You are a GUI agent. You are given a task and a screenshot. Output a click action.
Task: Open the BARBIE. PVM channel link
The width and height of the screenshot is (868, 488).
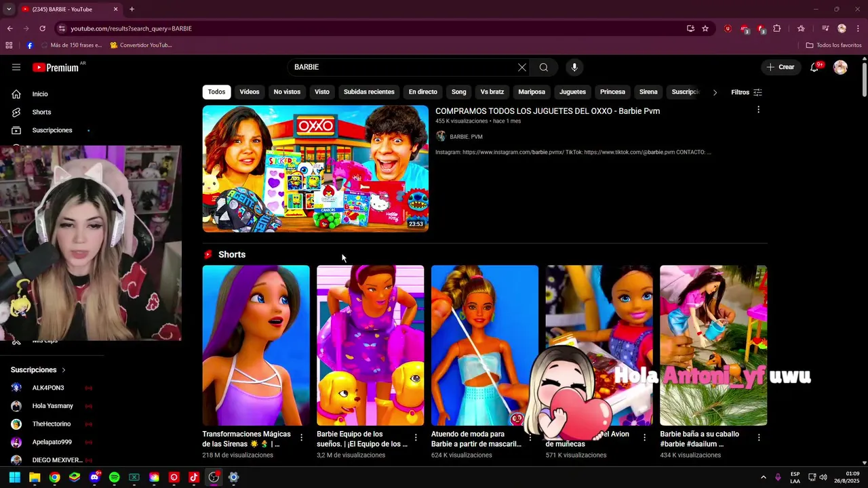[x=466, y=137]
